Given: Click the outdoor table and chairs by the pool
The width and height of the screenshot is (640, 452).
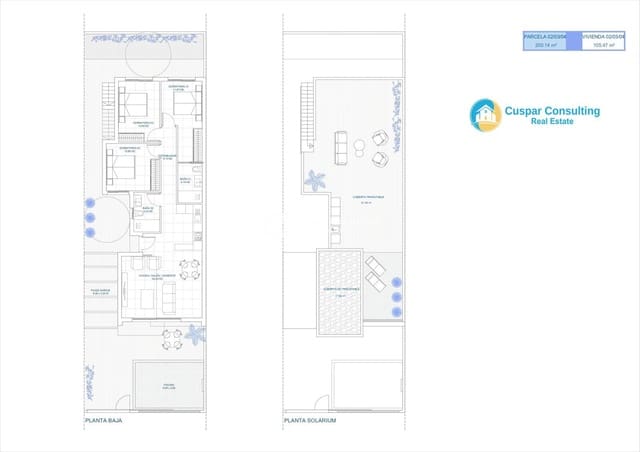Looking at the screenshot, I should click(172, 340).
